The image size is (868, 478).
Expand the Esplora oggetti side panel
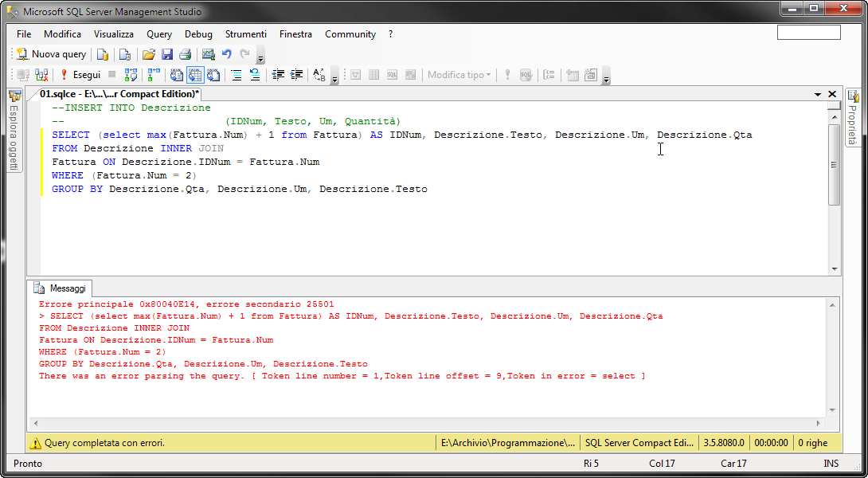click(14, 130)
